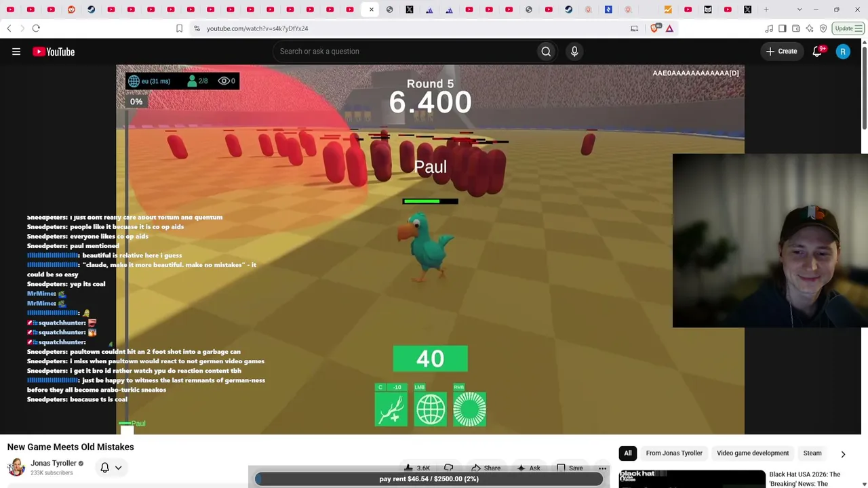Start voice search with the microphone
Screen dimensions: 868x488
click(574, 52)
